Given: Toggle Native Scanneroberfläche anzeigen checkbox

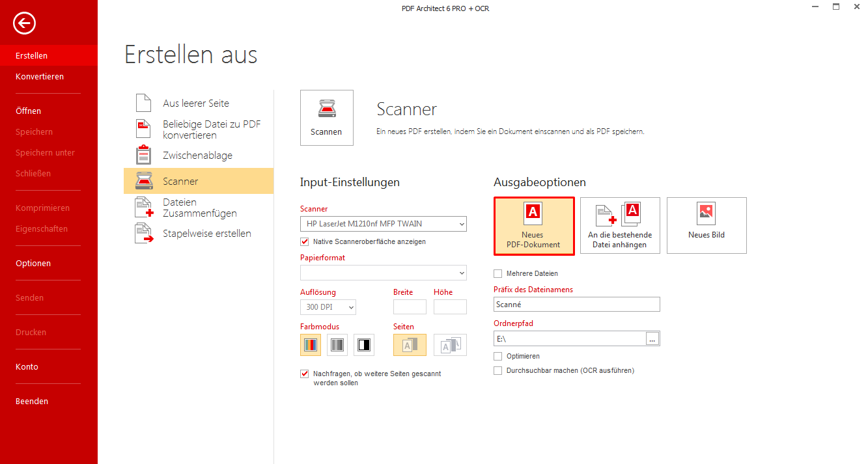Looking at the screenshot, I should [304, 241].
